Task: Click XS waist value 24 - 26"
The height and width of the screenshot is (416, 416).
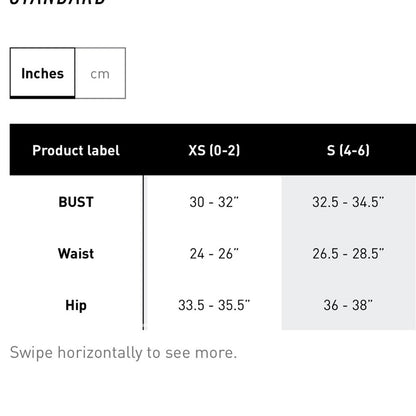Action: click(214, 254)
